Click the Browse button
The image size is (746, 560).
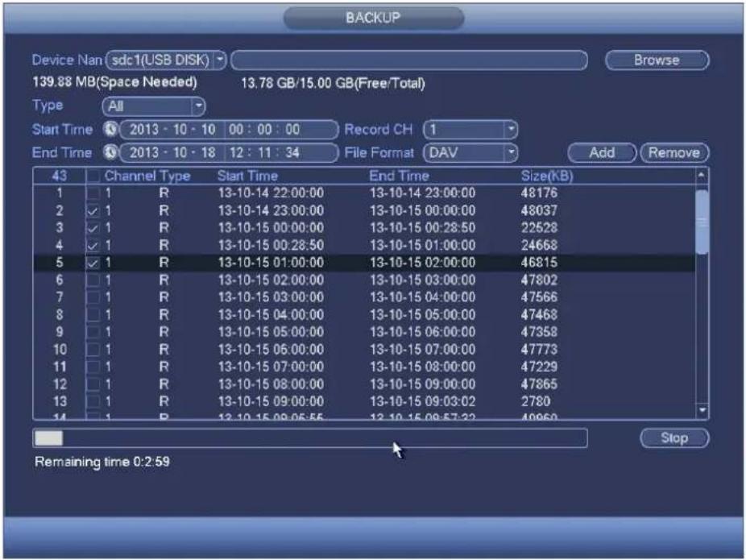pyautogui.click(x=657, y=60)
